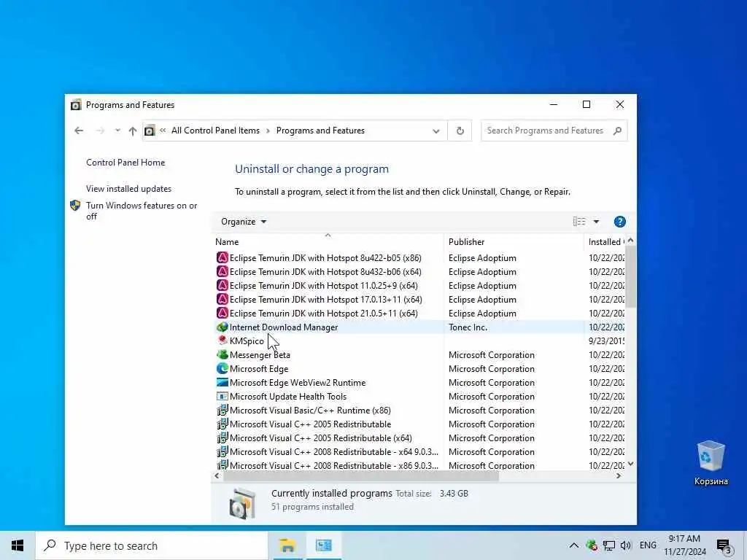Viewport: 747px width, 560px height.
Task: Open the recent locations dropdown arrow
Action: point(117,130)
